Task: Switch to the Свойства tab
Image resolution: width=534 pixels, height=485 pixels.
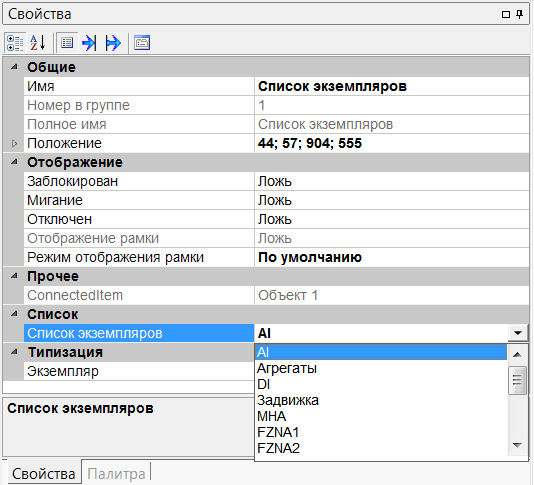Action: pos(44,473)
